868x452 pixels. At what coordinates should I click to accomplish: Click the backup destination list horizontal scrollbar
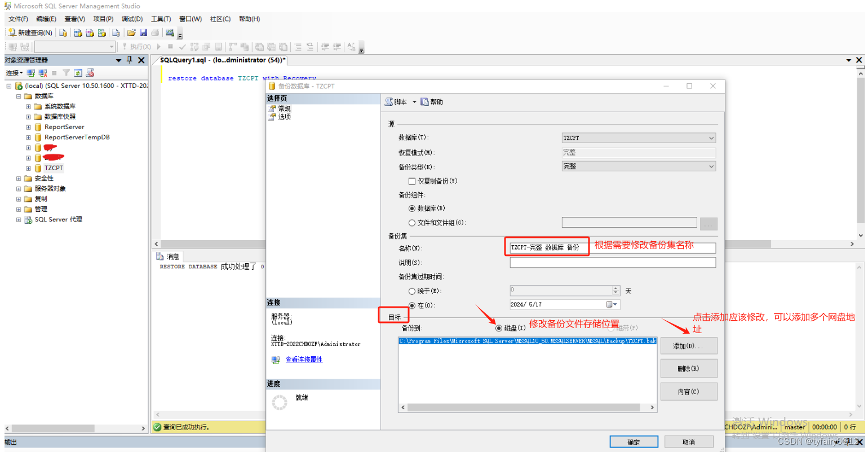pos(528,407)
